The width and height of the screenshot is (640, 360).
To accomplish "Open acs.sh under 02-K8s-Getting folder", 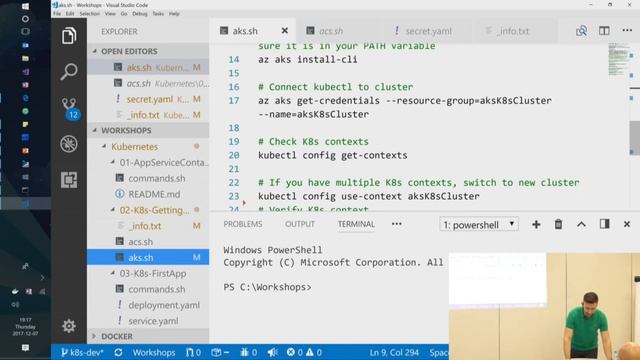I will [148, 242].
